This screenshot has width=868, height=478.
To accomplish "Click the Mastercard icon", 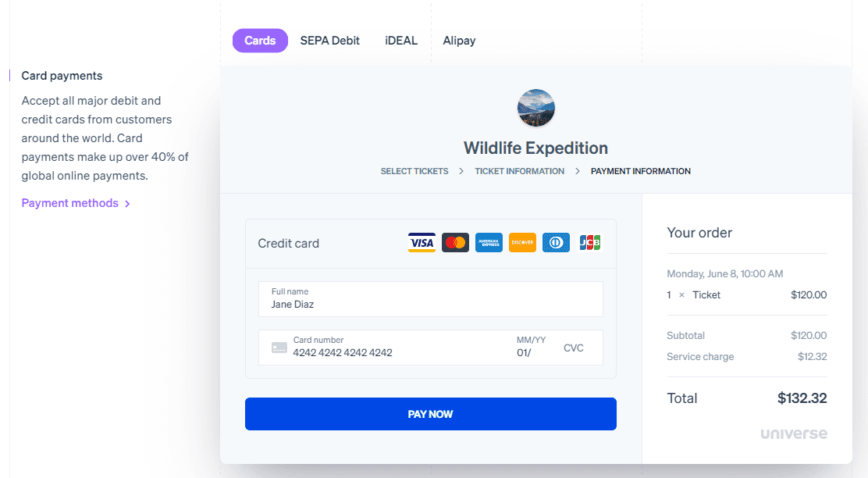I will [455, 242].
